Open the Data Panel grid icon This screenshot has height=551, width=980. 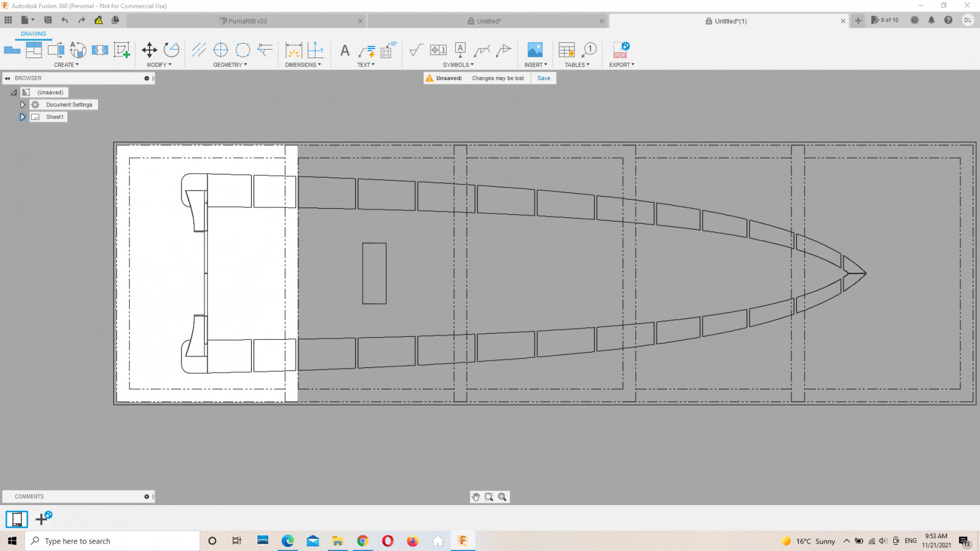(8, 20)
